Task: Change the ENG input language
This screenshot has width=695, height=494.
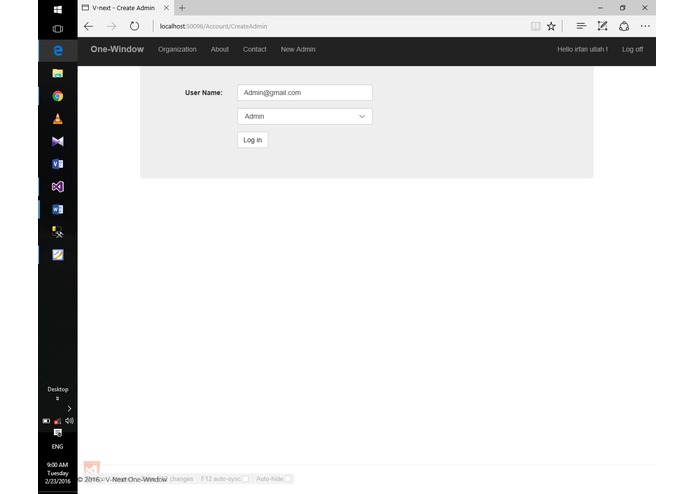Action: tap(58, 447)
